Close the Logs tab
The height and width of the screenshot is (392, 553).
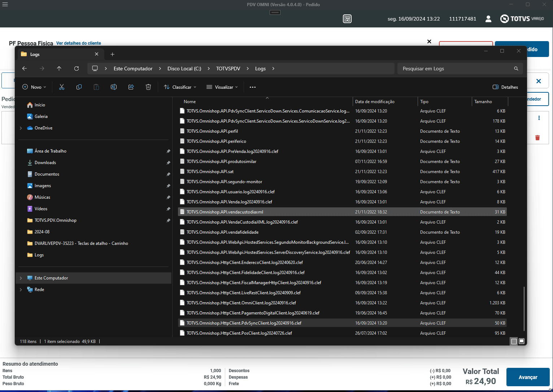pyautogui.click(x=97, y=54)
